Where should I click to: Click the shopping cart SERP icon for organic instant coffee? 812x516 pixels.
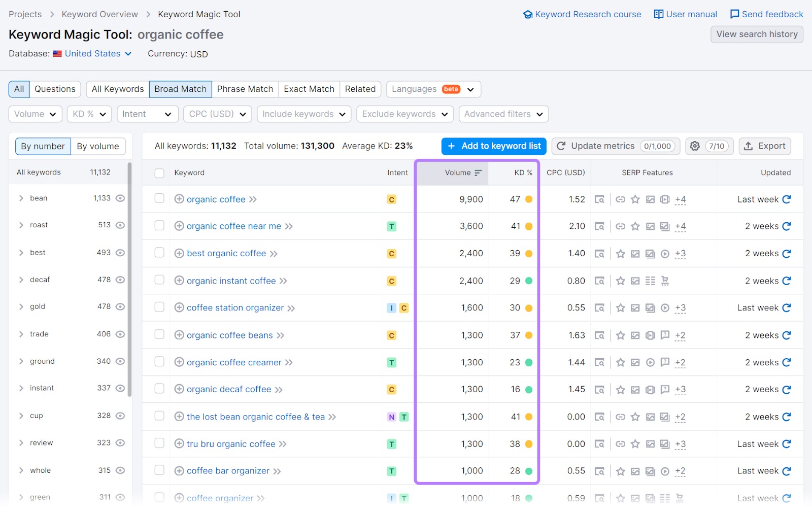tap(665, 281)
